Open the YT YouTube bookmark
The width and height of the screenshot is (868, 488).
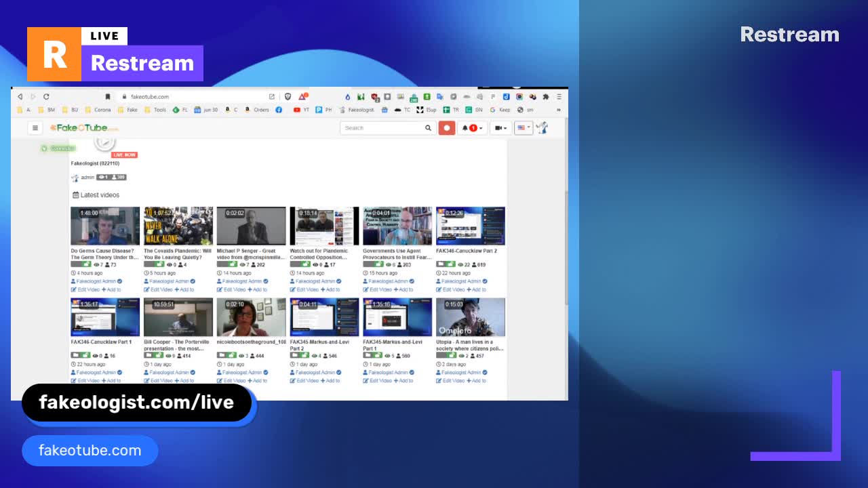[301, 110]
